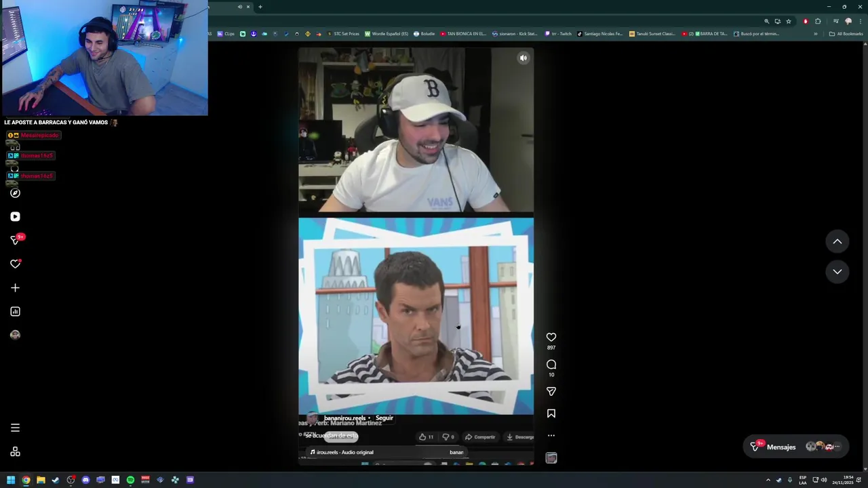The height and width of the screenshot is (488, 868).
Task: Open Steam from the taskbar
Action: [56, 480]
